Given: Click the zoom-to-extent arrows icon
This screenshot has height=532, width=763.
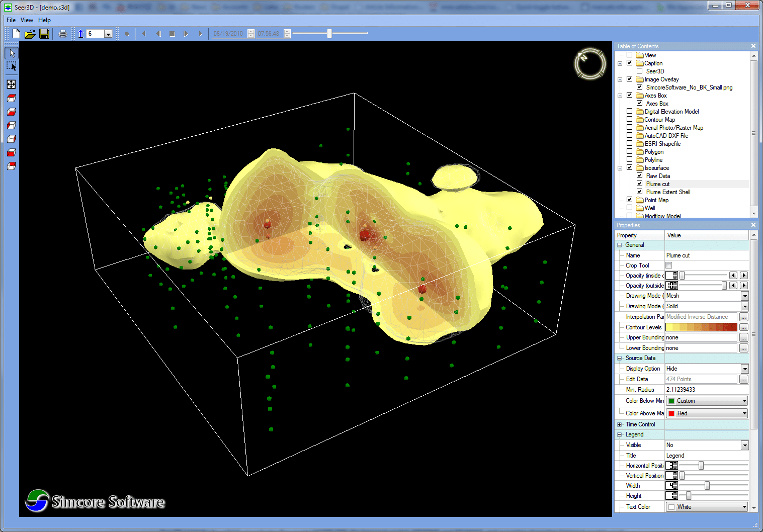Looking at the screenshot, I should [x=11, y=84].
